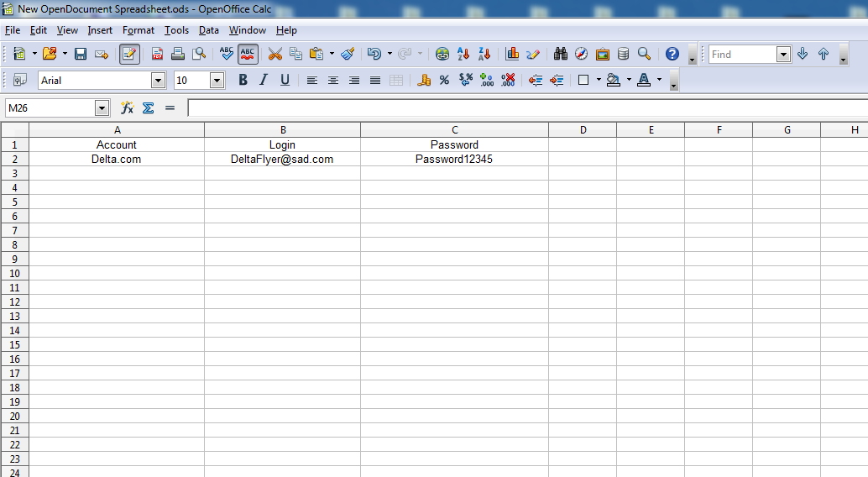Click the Save document icon
The height and width of the screenshot is (477, 868).
tap(81, 54)
